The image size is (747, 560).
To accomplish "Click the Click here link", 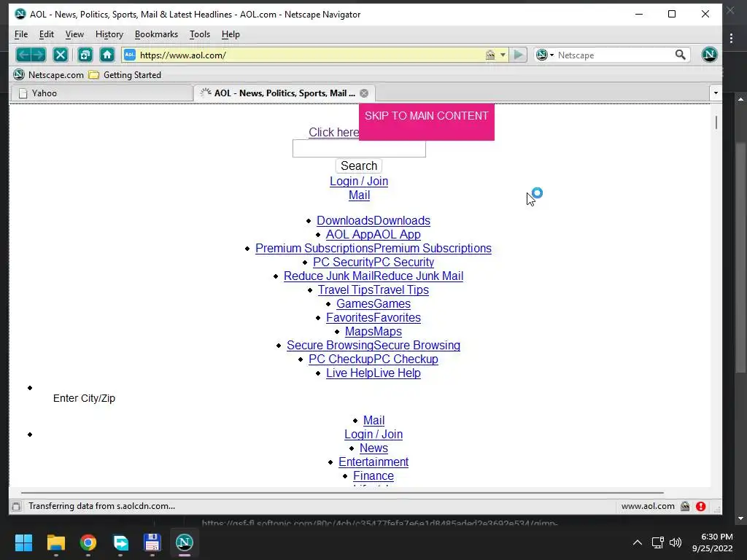I will click(x=333, y=133).
